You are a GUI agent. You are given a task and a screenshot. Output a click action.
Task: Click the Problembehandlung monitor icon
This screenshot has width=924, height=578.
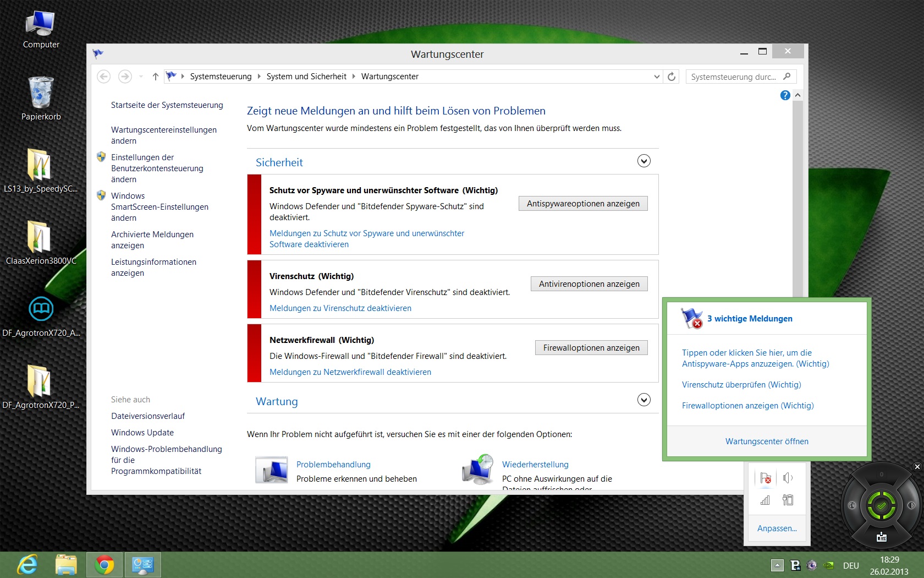272,471
